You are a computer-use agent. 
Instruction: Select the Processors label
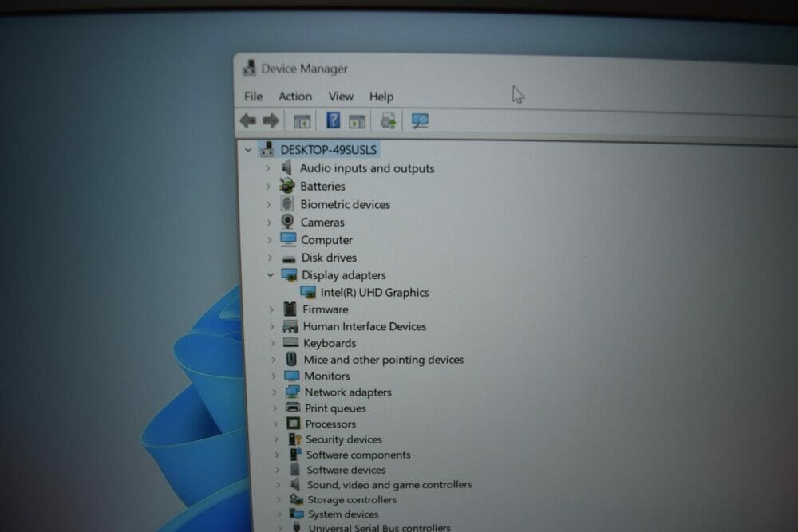(330, 424)
